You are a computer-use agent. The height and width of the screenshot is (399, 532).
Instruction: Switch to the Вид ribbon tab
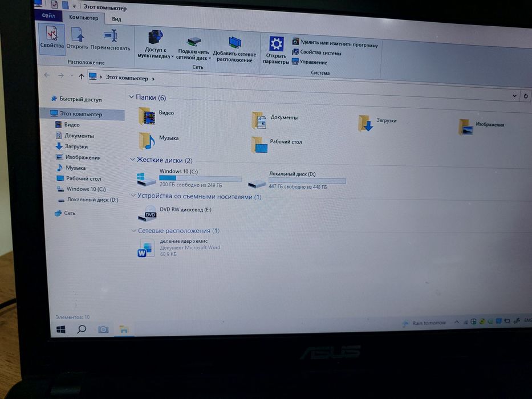point(116,19)
